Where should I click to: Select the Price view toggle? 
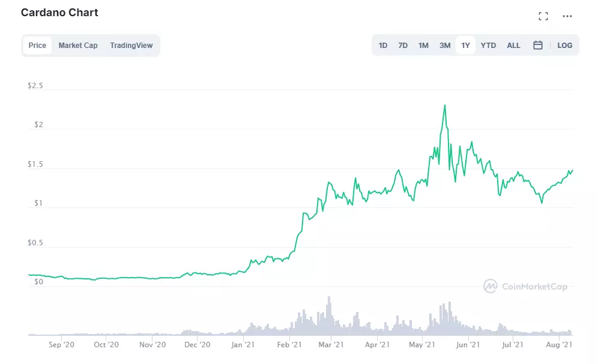coord(37,45)
